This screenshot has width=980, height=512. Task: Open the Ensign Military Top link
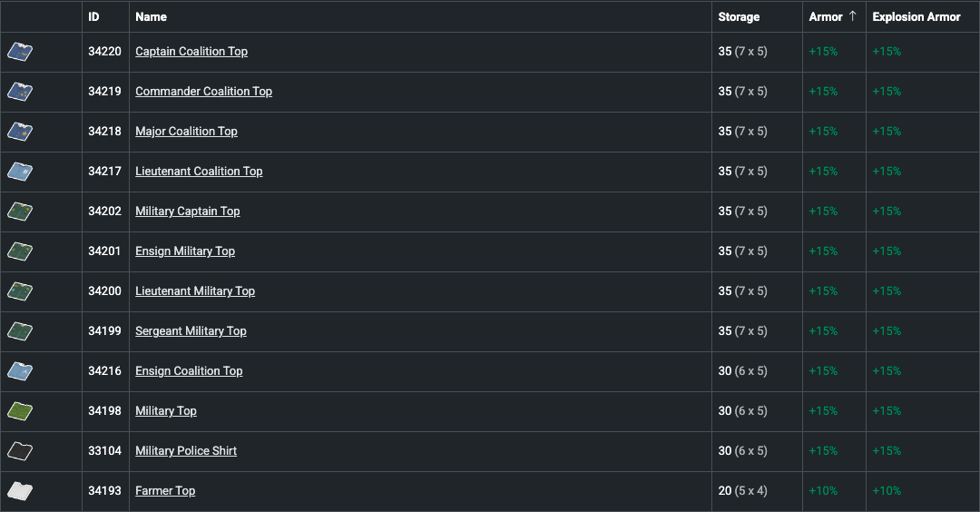185,251
